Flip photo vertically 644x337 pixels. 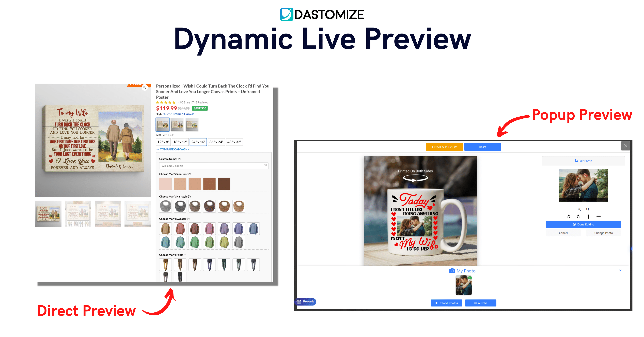(x=599, y=217)
